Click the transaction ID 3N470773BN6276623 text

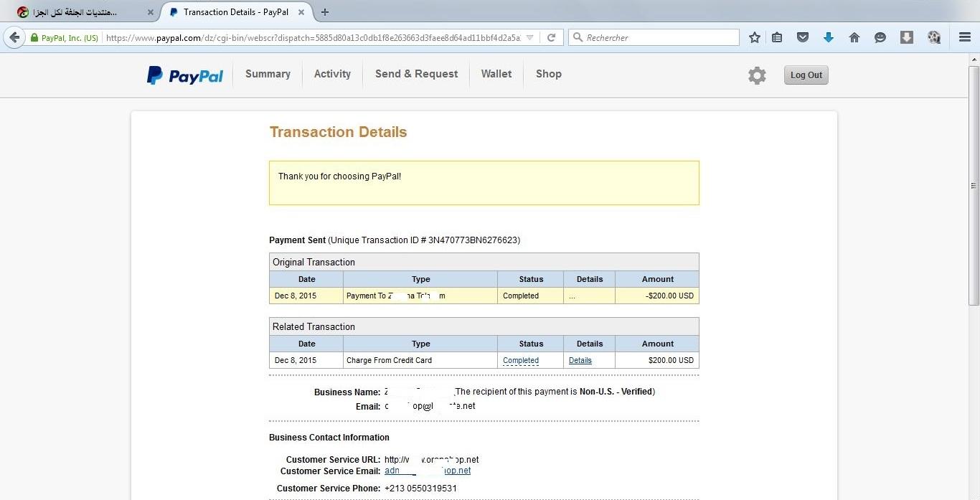474,240
